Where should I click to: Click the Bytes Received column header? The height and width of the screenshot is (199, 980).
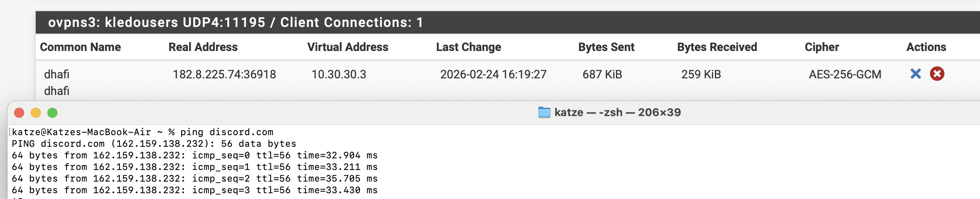point(717,47)
